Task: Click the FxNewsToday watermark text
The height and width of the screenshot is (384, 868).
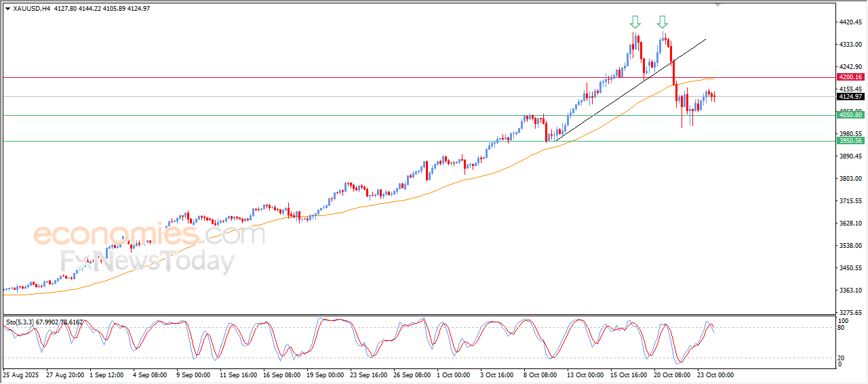Action: tap(147, 261)
